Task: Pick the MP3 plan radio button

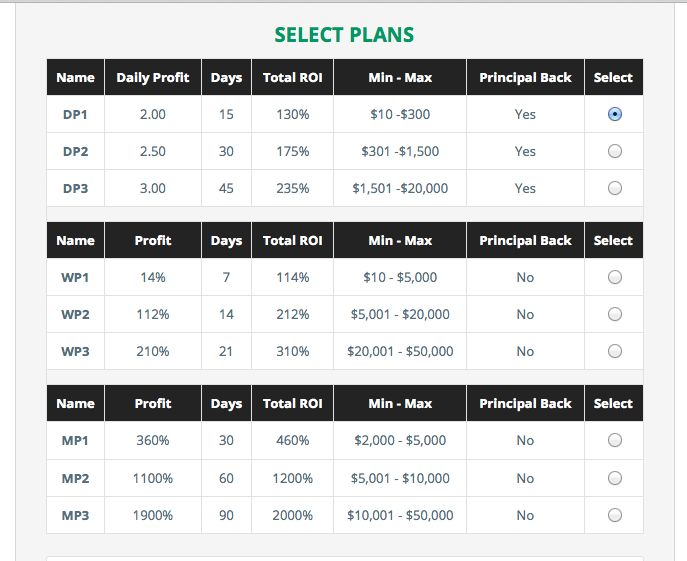Action: (614, 515)
